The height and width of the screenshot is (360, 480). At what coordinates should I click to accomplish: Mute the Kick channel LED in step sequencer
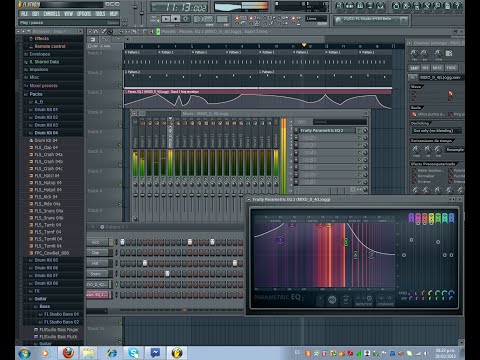[x=116, y=242]
